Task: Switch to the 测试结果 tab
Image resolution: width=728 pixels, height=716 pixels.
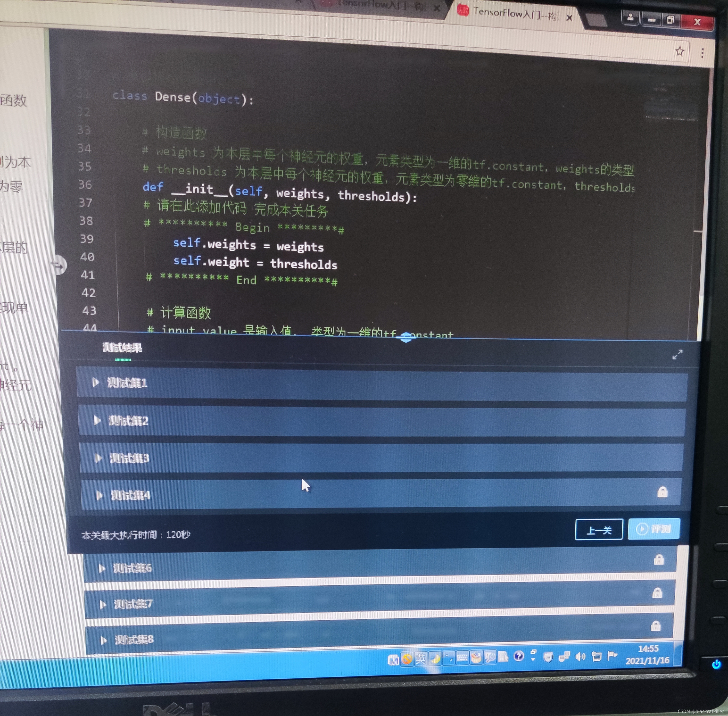Action: (x=122, y=348)
